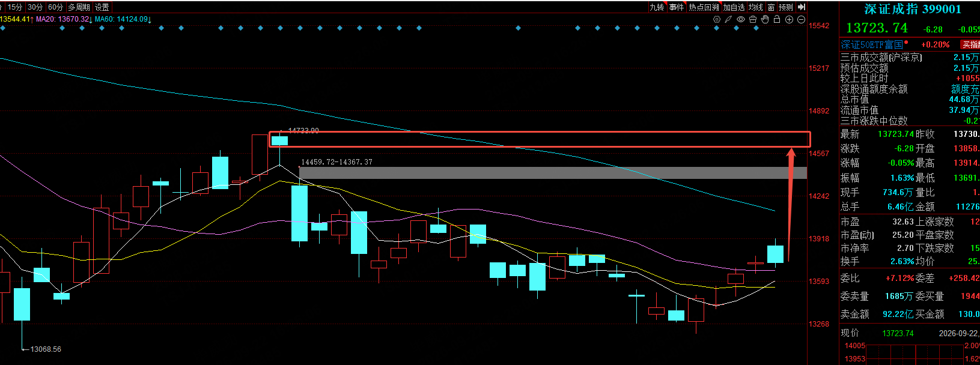Open the 均线 moving average menu

pyautogui.click(x=755, y=7)
